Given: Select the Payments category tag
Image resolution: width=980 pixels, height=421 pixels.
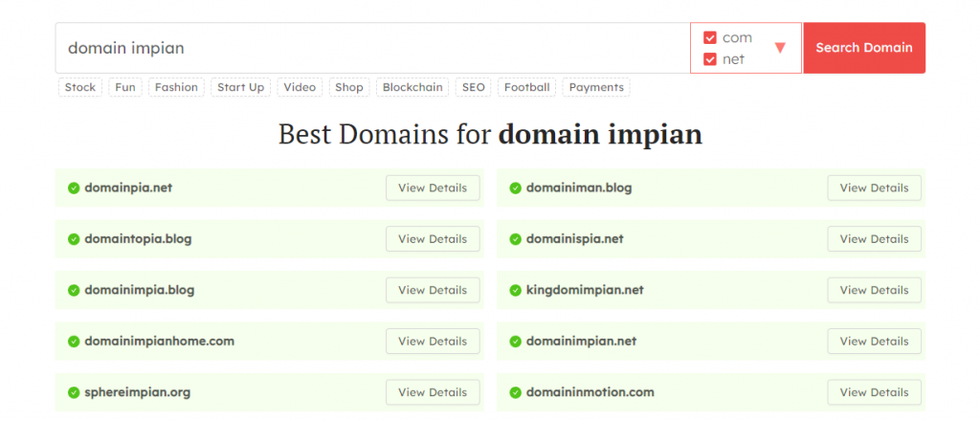Looking at the screenshot, I should coord(596,87).
